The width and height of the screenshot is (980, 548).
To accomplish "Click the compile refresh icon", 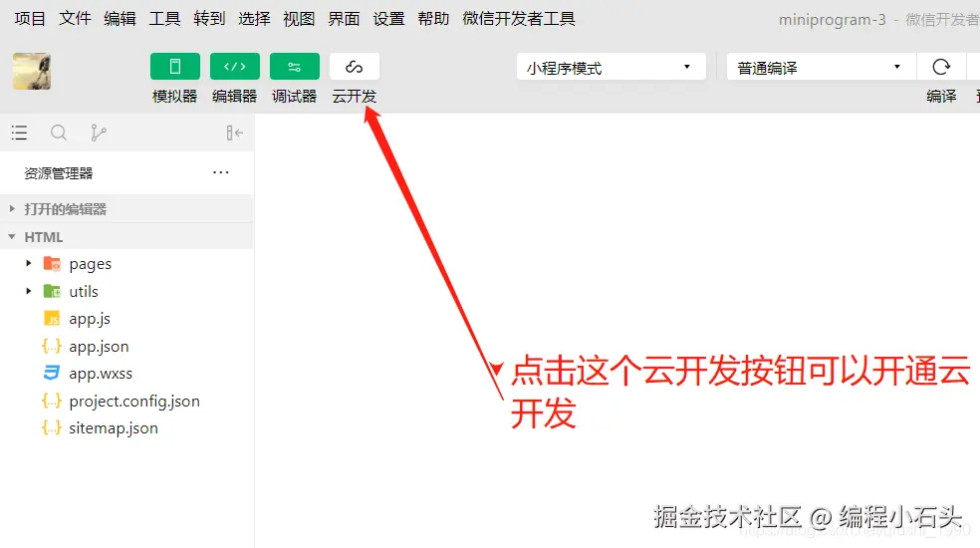I will 941,67.
